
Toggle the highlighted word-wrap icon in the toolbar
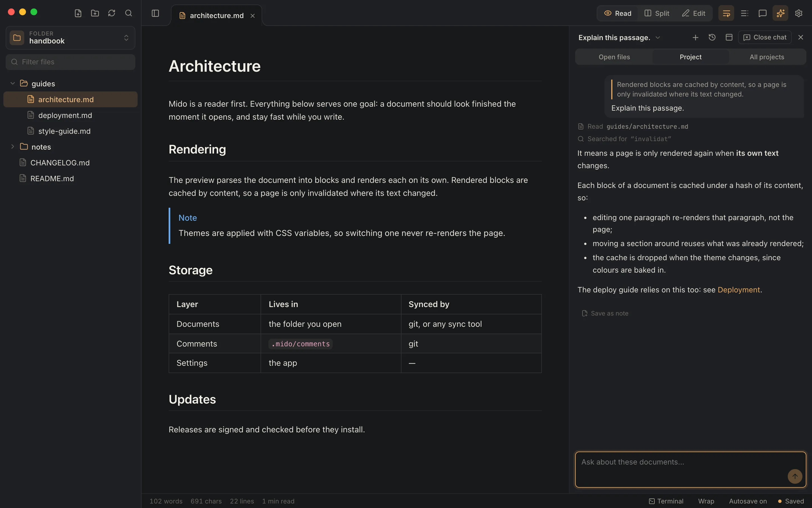(726, 13)
